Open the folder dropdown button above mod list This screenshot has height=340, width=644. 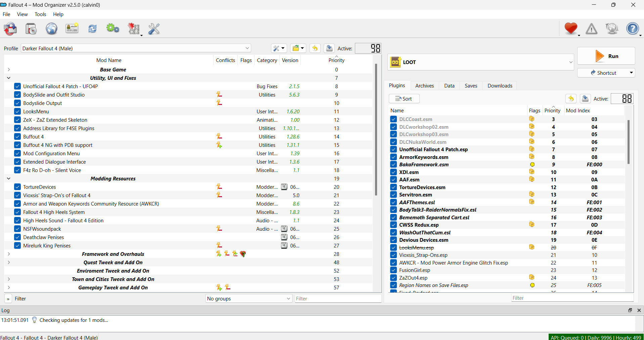tap(298, 48)
